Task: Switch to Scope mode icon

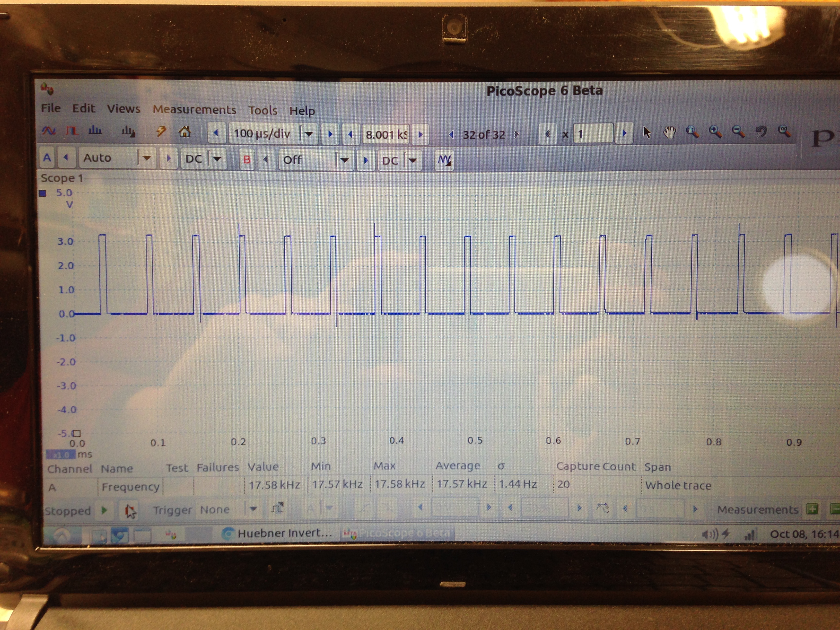Action: click(49, 131)
